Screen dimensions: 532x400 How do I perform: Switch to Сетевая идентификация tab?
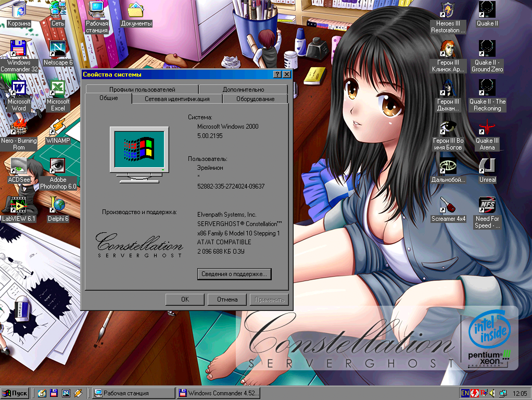pos(177,99)
